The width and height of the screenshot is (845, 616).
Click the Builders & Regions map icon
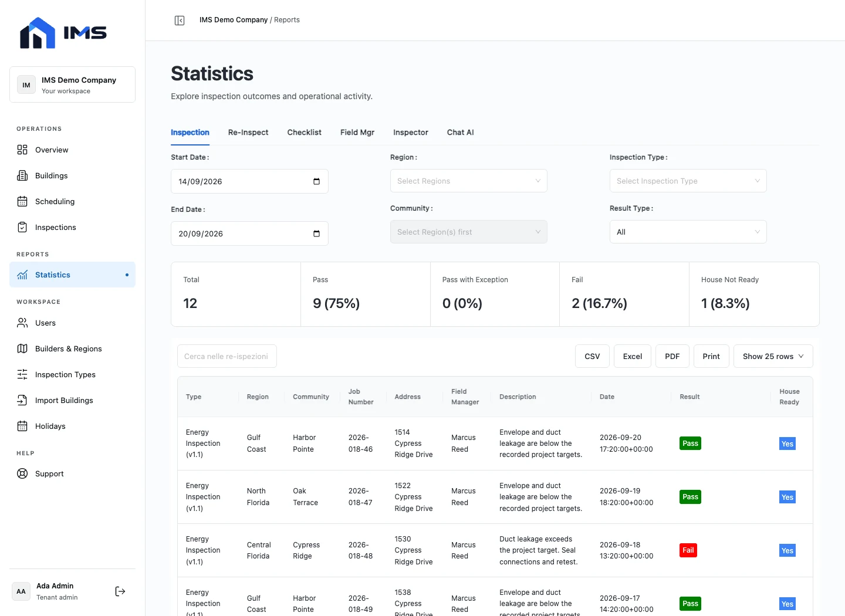coord(22,348)
